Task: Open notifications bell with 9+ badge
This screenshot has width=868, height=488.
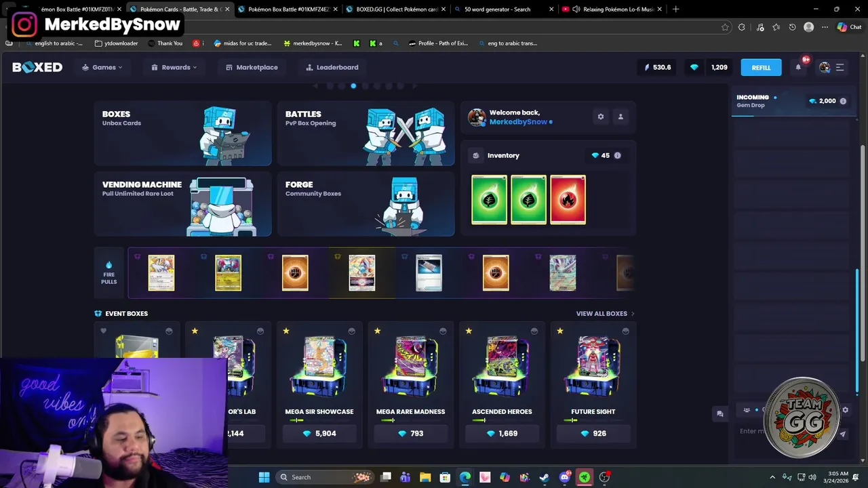Action: coord(799,66)
